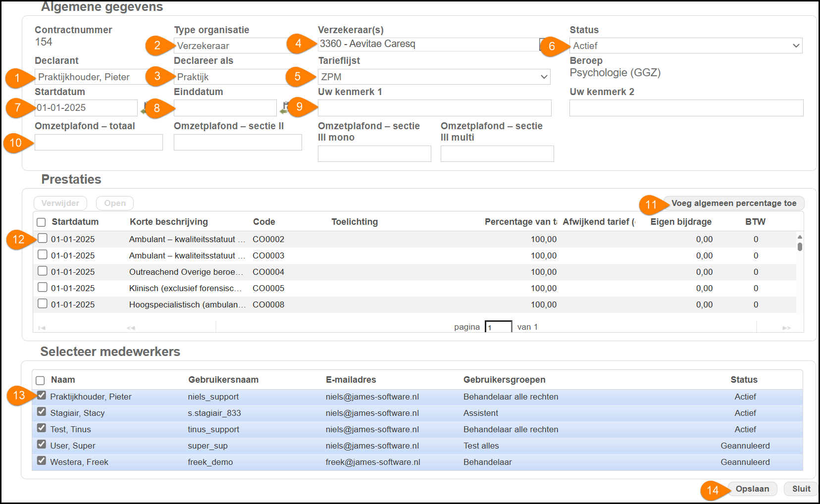
Task: Go to the last Prestaties page
Action: pyautogui.click(x=786, y=328)
